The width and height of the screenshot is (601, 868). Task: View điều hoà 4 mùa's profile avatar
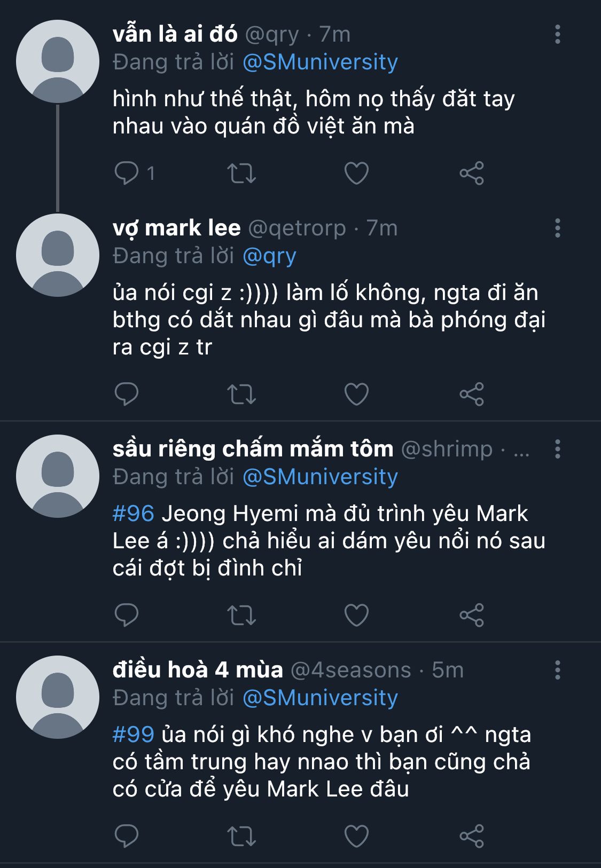[58, 697]
